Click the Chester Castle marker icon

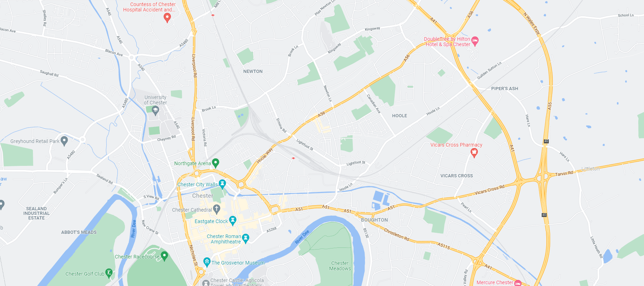pyautogui.click(x=206, y=283)
